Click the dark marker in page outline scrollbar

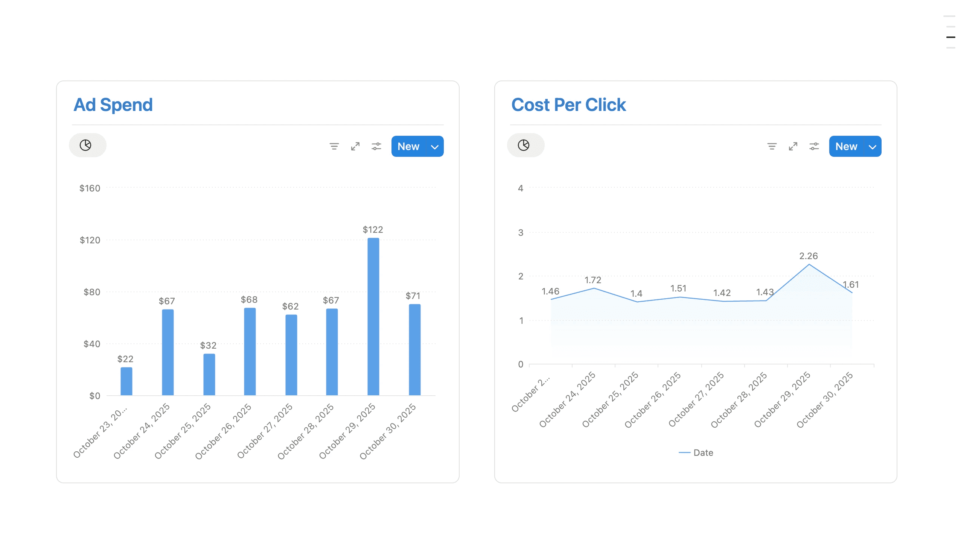950,37
